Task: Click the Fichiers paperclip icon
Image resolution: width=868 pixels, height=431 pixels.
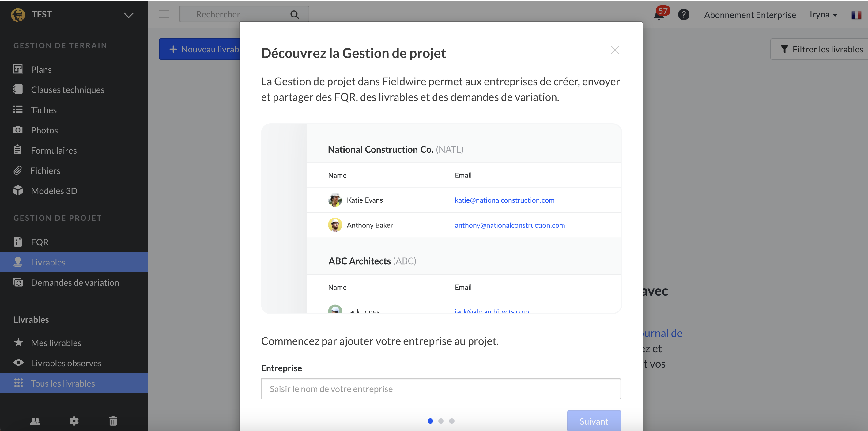Action: coord(18,170)
